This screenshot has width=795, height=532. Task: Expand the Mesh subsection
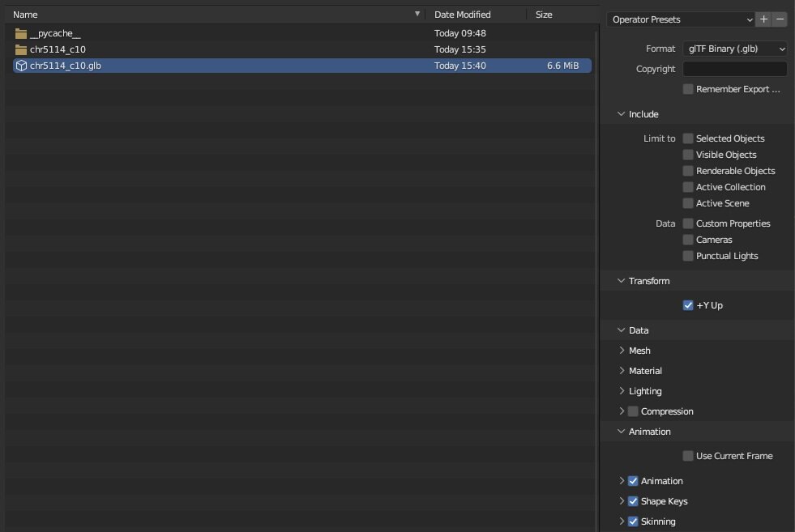pyautogui.click(x=622, y=351)
